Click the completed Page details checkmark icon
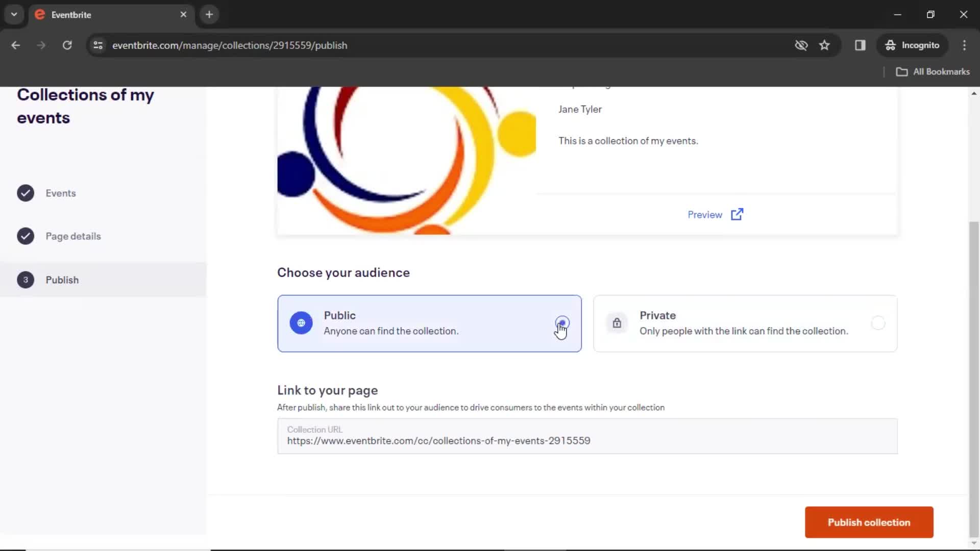The image size is (980, 551). [26, 236]
